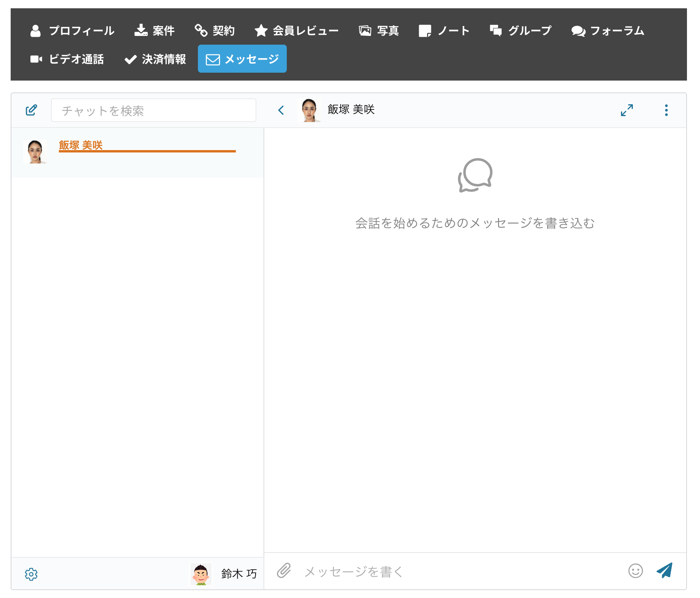Open the プロフィール tab
This screenshot has height=598, width=700.
click(72, 30)
